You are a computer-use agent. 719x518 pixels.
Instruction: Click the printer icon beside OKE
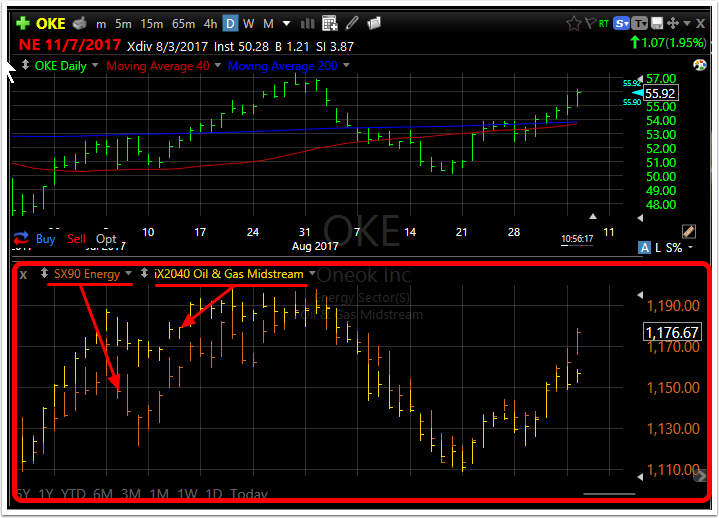coord(80,23)
